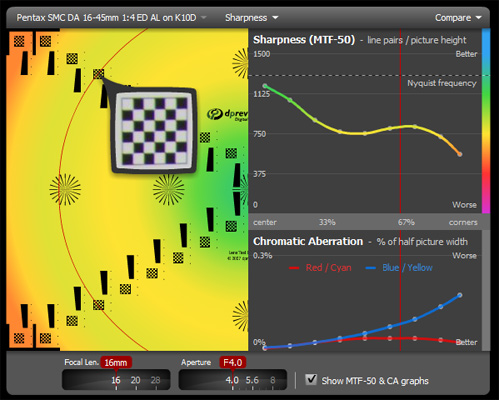Click the 'center' position label on the axis
Image resolution: width=499 pixels, height=400 pixels.
[x=265, y=222]
